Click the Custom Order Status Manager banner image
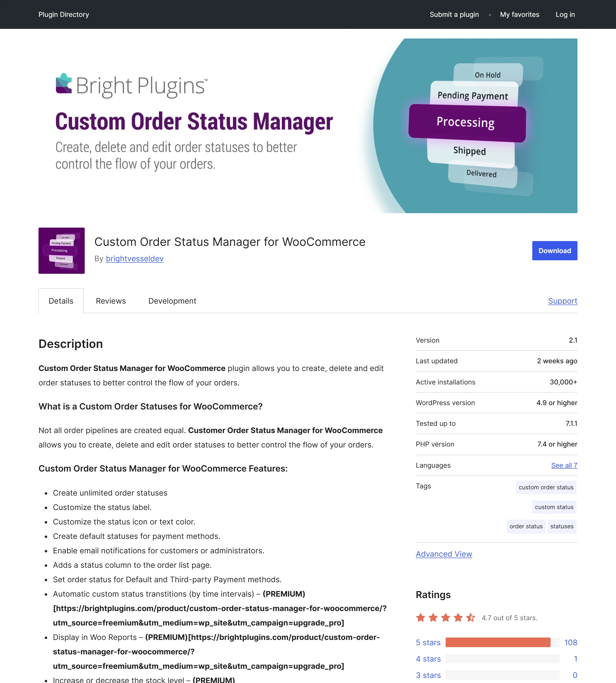Screen dimensions: 616x683 coord(308,126)
